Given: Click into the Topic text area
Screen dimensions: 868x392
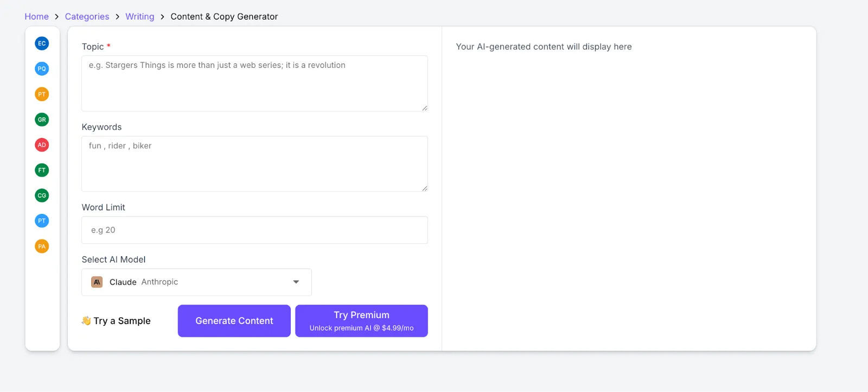Looking at the screenshot, I should tap(254, 84).
